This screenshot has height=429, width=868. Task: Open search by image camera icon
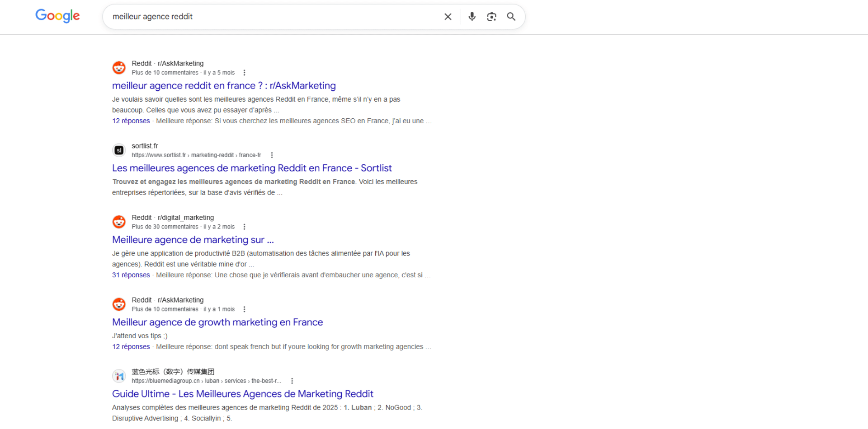click(491, 17)
